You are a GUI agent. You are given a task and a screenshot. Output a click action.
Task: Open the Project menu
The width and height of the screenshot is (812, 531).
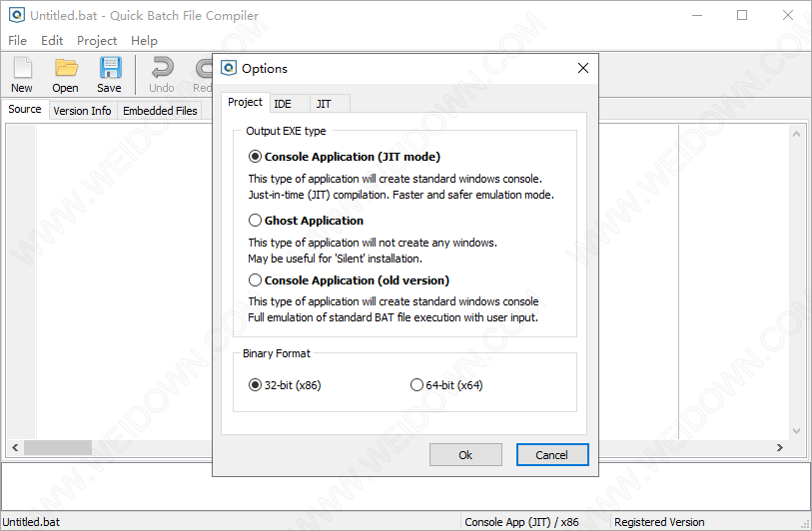tap(97, 41)
